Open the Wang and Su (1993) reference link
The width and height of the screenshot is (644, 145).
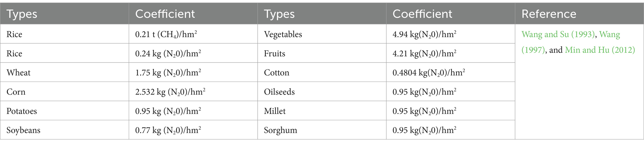pos(558,34)
